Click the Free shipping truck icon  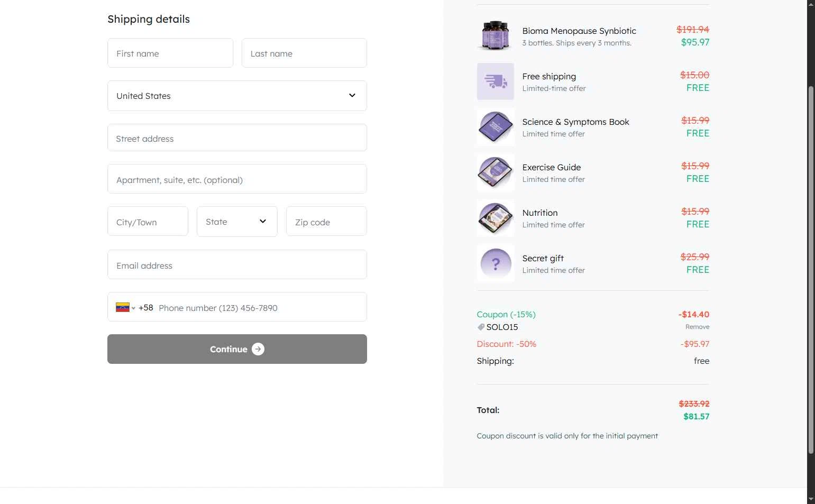[496, 81]
